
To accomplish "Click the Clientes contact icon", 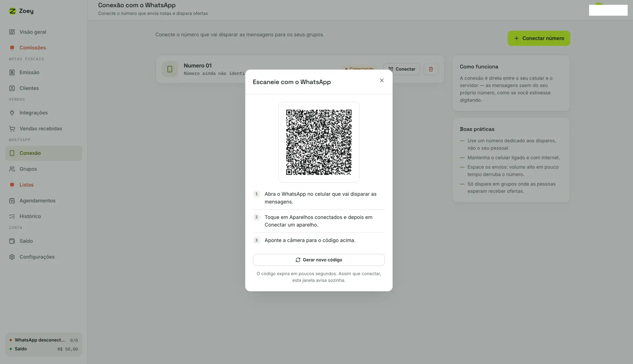I will pos(12,88).
